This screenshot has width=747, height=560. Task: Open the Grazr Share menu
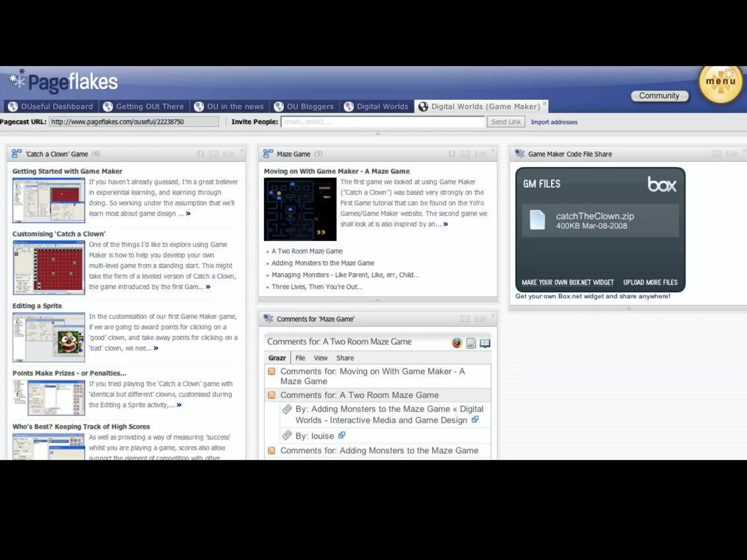click(x=345, y=358)
